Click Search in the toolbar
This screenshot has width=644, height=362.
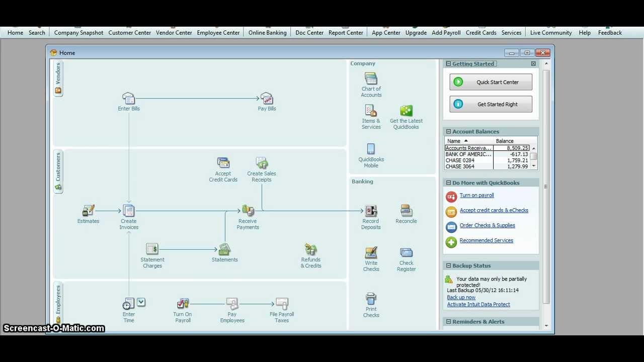click(x=37, y=33)
